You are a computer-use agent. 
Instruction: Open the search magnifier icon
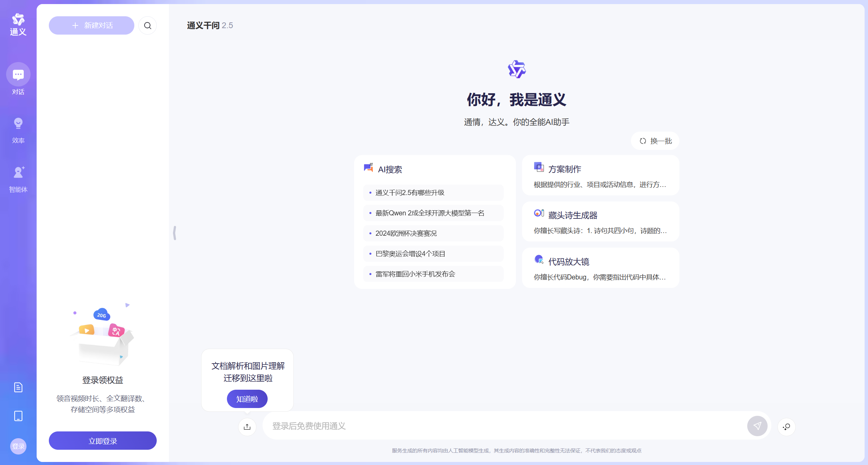coord(147,25)
